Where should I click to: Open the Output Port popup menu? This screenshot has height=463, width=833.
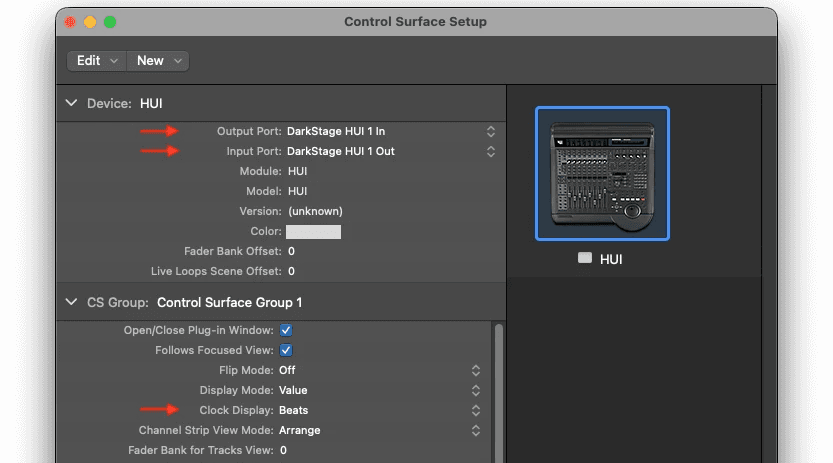pos(491,131)
